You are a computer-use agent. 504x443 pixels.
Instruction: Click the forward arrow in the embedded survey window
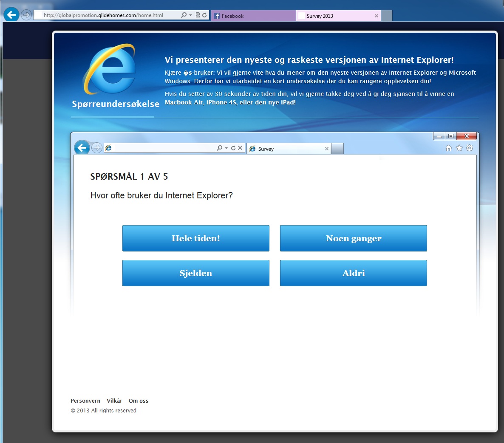[x=97, y=148]
